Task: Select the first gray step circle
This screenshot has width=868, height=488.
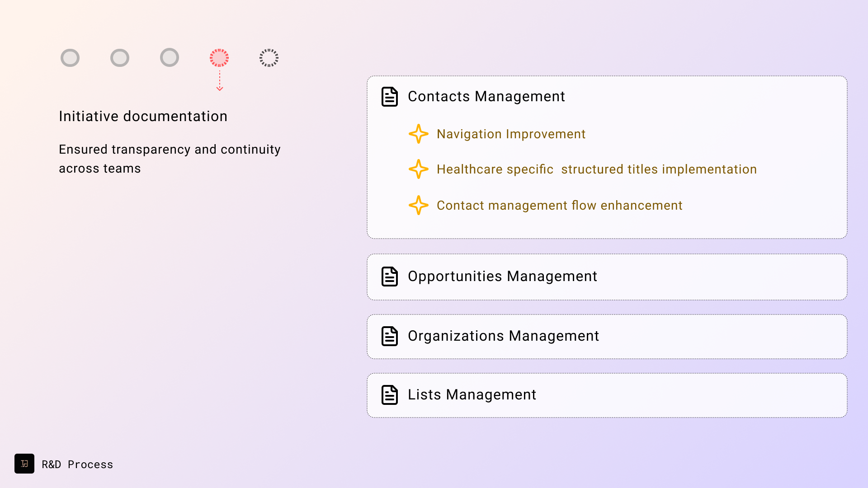Action: tap(70, 58)
